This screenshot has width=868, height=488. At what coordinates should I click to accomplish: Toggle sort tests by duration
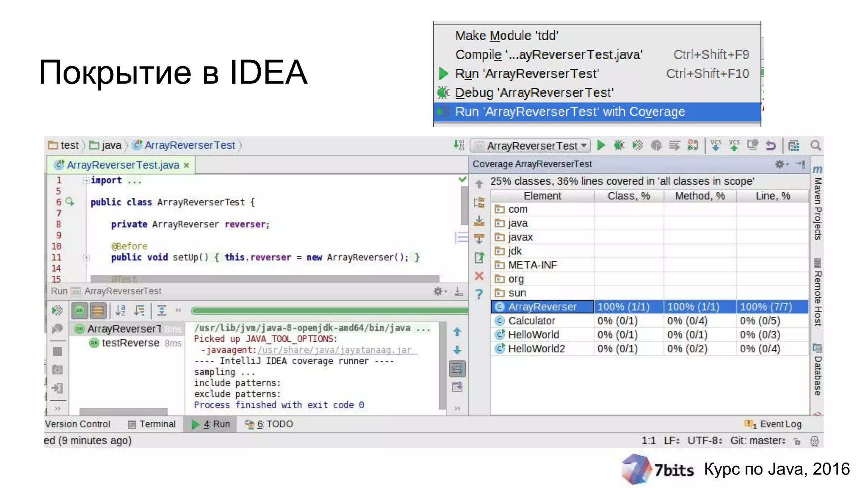(139, 311)
